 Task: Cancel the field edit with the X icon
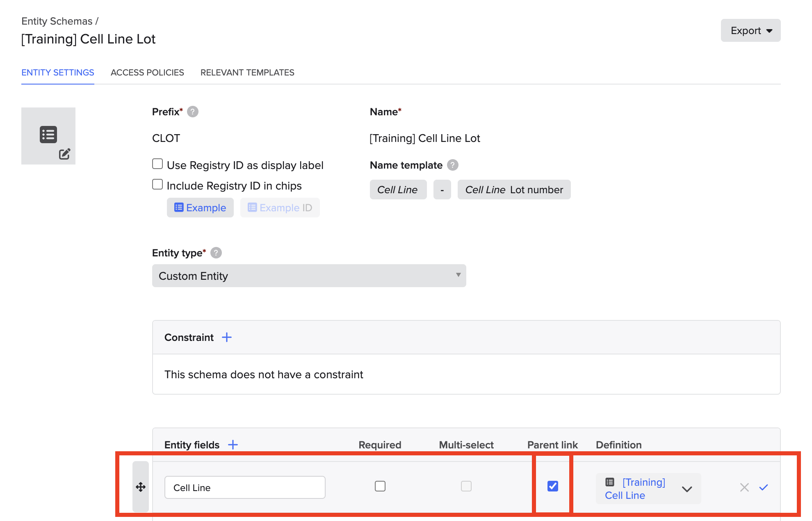[744, 487]
